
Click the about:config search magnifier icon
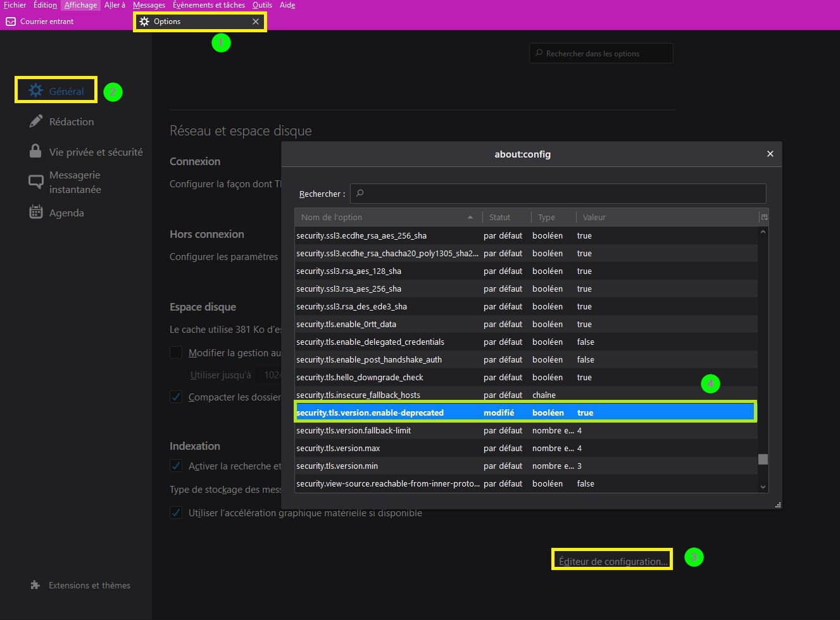[360, 193]
